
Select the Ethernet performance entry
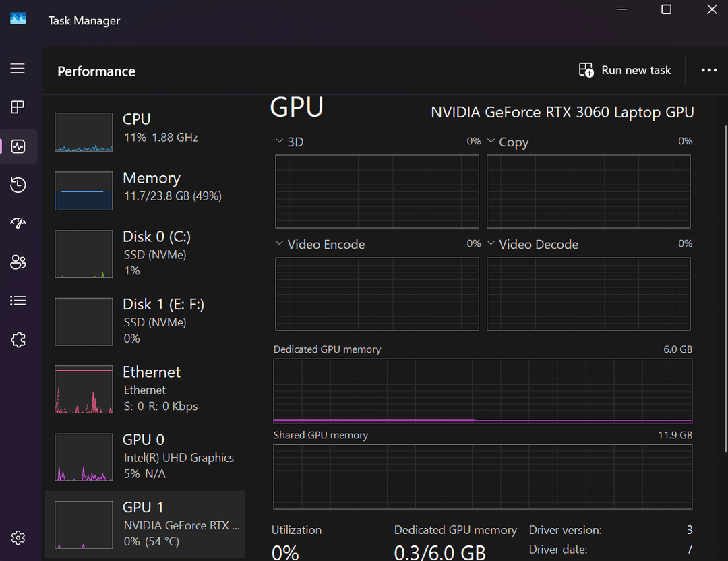pyautogui.click(x=146, y=389)
